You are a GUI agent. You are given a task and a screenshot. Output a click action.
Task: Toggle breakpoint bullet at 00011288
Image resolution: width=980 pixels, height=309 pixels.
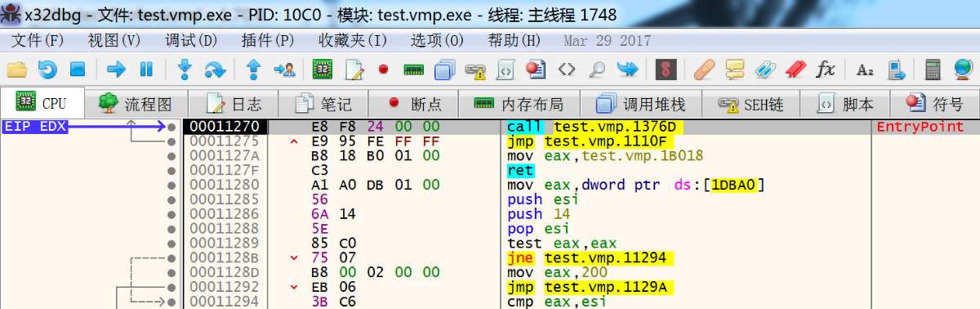(x=171, y=229)
